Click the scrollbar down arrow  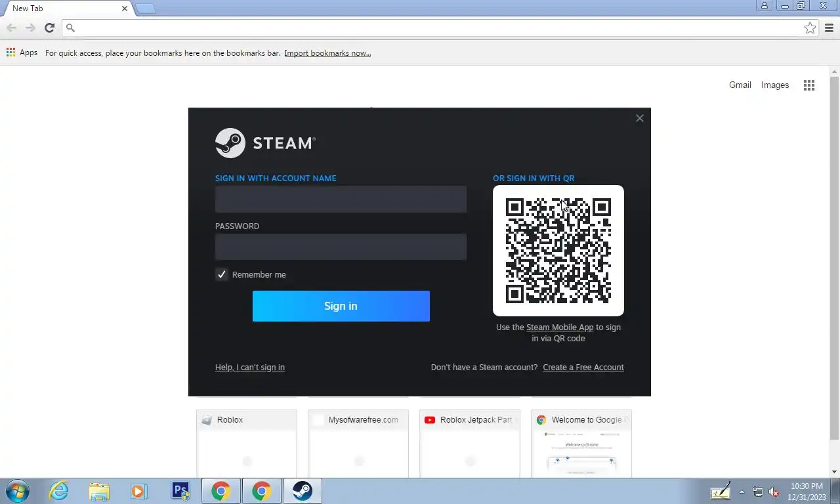tap(835, 471)
